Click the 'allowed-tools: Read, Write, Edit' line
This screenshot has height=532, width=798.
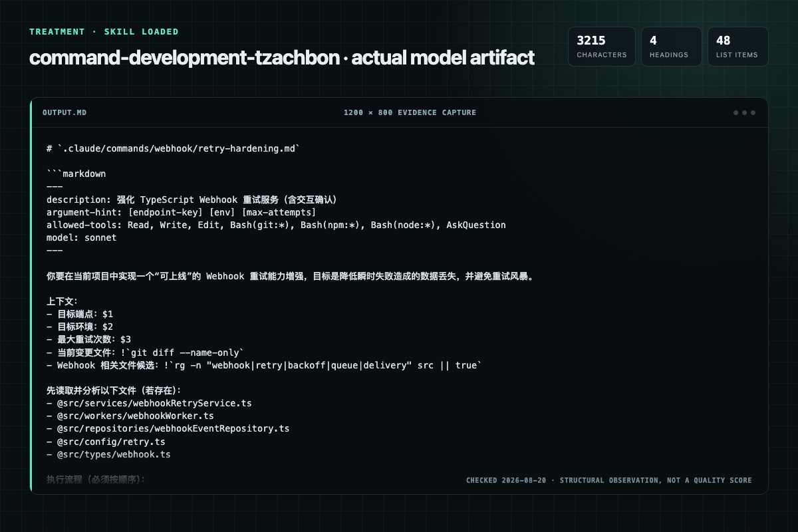coord(276,225)
